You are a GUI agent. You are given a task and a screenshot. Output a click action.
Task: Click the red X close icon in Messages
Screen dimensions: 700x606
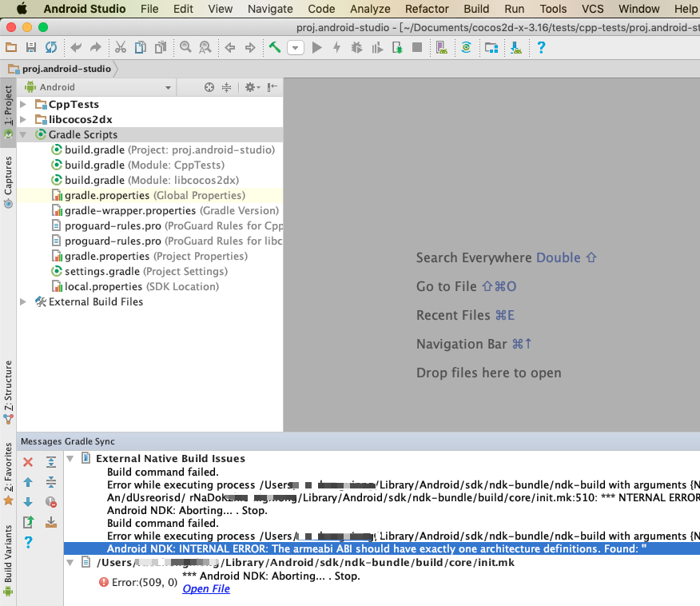[x=28, y=462]
